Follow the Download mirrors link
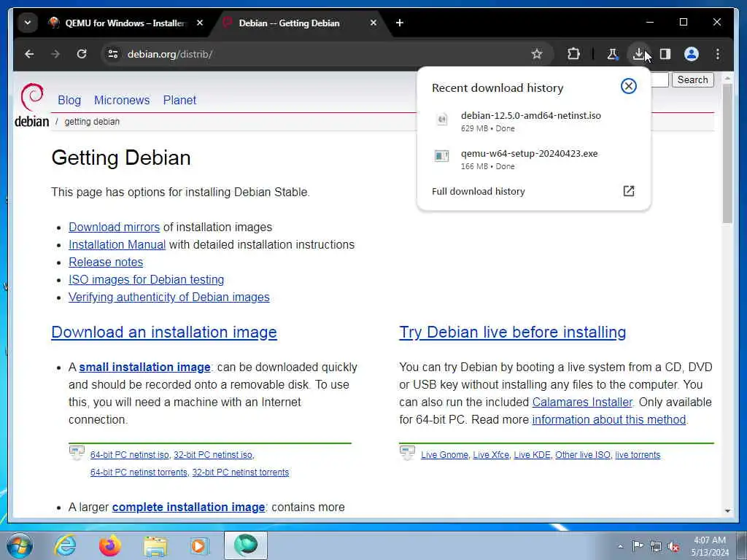The width and height of the screenshot is (747, 560). click(x=115, y=227)
